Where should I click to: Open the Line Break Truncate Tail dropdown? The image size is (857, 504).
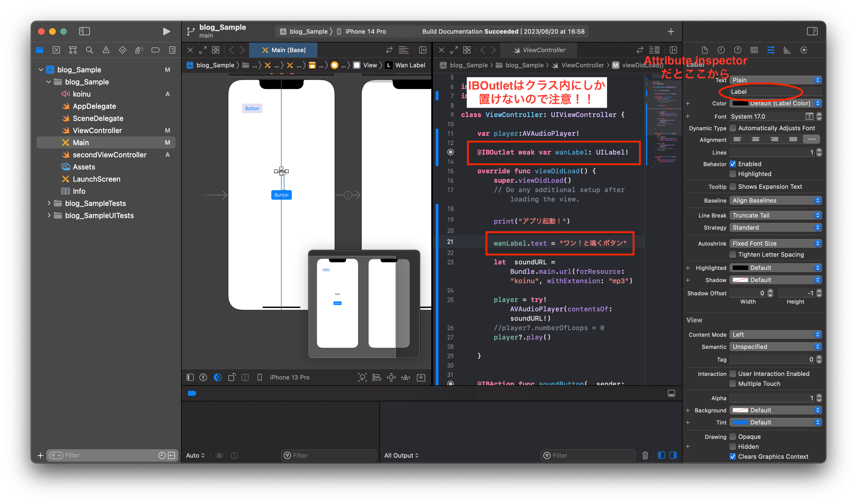[x=775, y=215]
